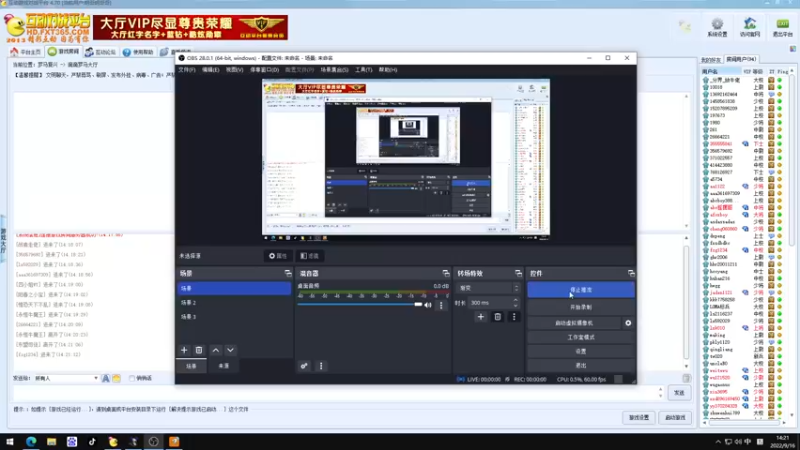Toggle the whisper checkbox in chat bar
The height and width of the screenshot is (450, 800).
click(x=132, y=379)
